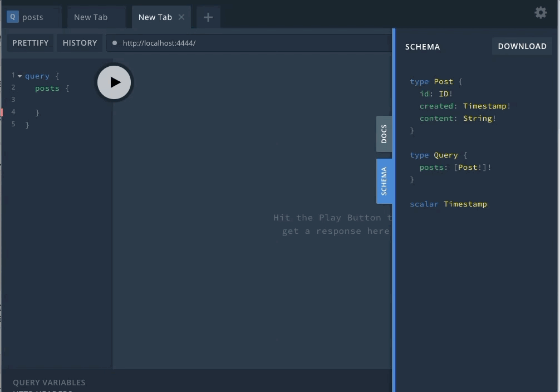Click 'String' type in schema

478,118
